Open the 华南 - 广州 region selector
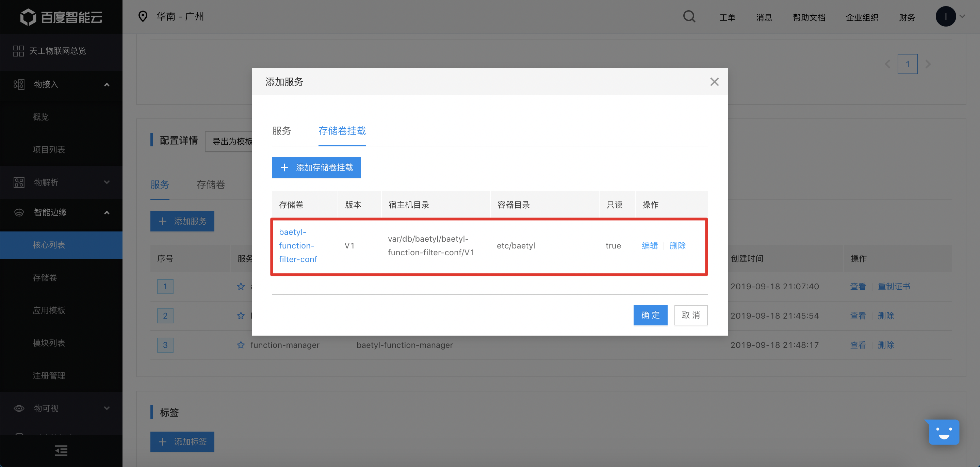Image resolution: width=980 pixels, height=467 pixels. [x=180, y=16]
